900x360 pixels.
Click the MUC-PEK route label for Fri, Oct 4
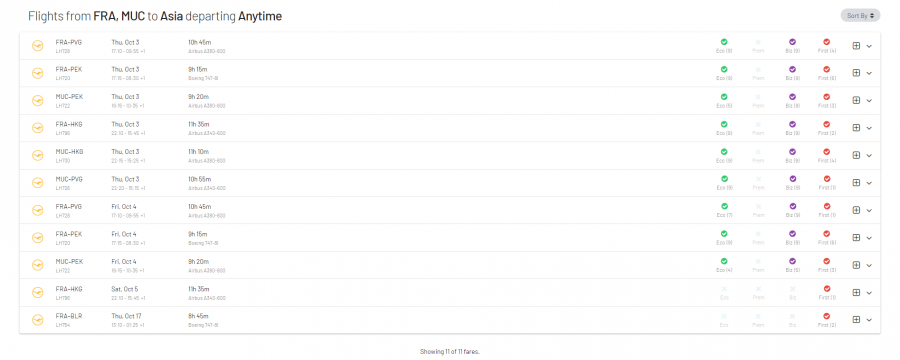(69, 261)
